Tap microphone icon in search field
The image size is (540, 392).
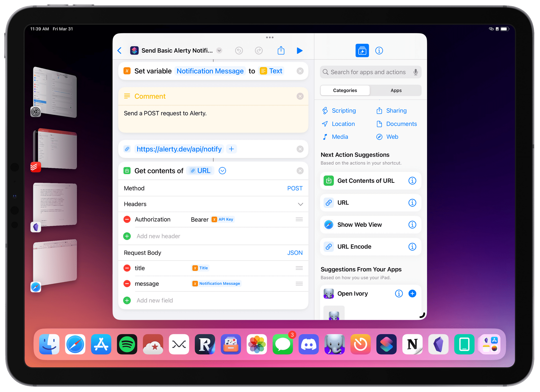[415, 72]
